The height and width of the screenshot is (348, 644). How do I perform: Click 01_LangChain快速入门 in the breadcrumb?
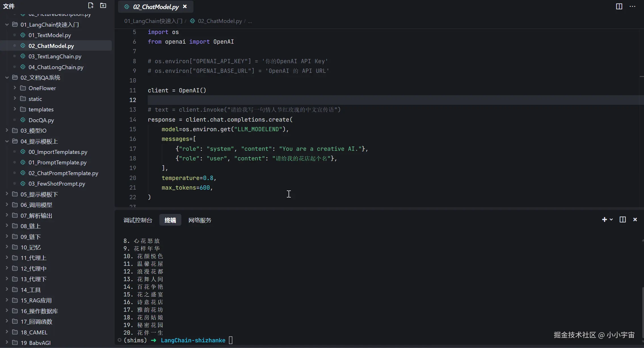(x=153, y=21)
